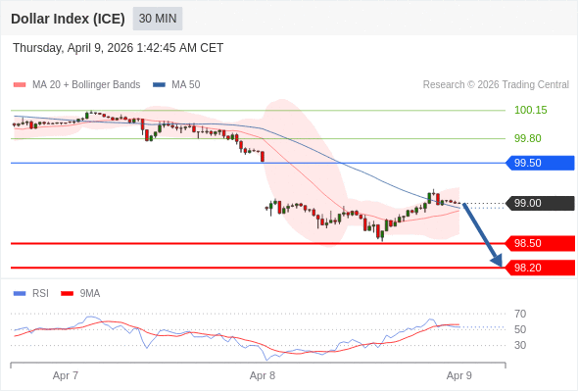Toggle the 9MA legend entry
The height and width of the screenshot is (392, 578).
[x=80, y=294]
